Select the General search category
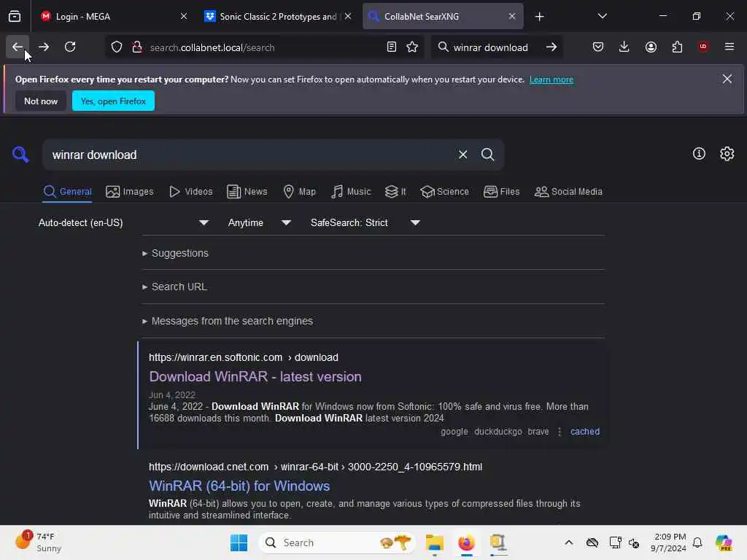The width and height of the screenshot is (747, 560). 67,192
